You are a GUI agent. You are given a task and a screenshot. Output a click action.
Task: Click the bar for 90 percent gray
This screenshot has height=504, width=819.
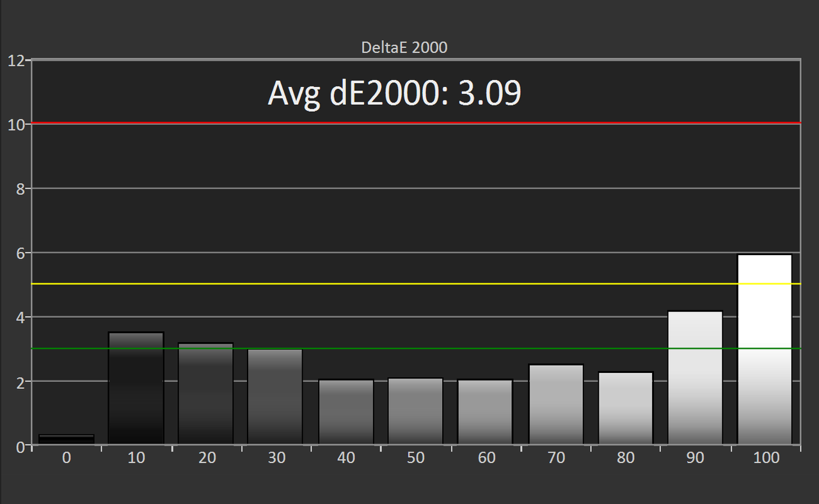(x=695, y=377)
